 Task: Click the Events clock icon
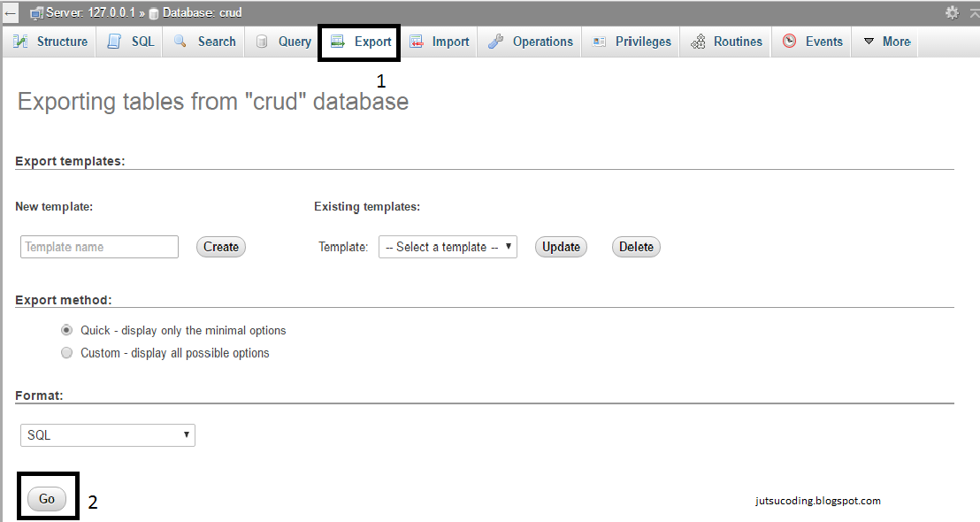click(x=790, y=41)
